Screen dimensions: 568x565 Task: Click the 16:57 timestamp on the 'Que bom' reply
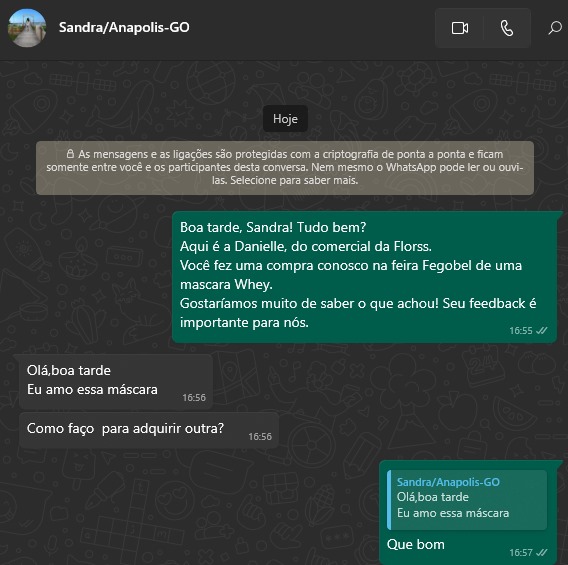521,552
